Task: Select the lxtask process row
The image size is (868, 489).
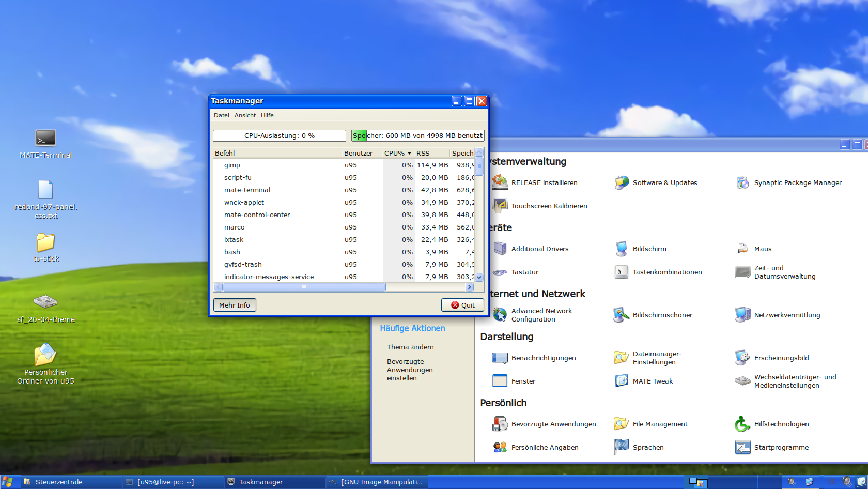Action: pos(344,240)
